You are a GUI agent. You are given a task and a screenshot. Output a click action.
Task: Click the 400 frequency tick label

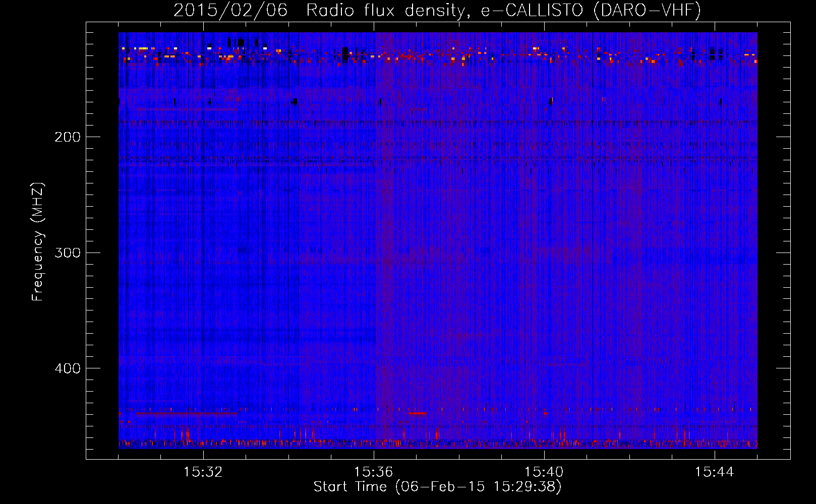click(x=68, y=368)
